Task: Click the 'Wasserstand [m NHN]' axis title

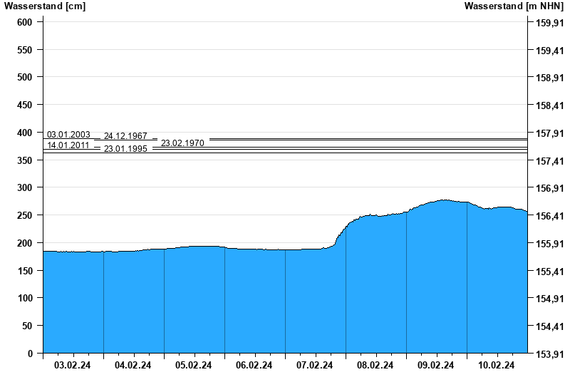Action: point(514,6)
